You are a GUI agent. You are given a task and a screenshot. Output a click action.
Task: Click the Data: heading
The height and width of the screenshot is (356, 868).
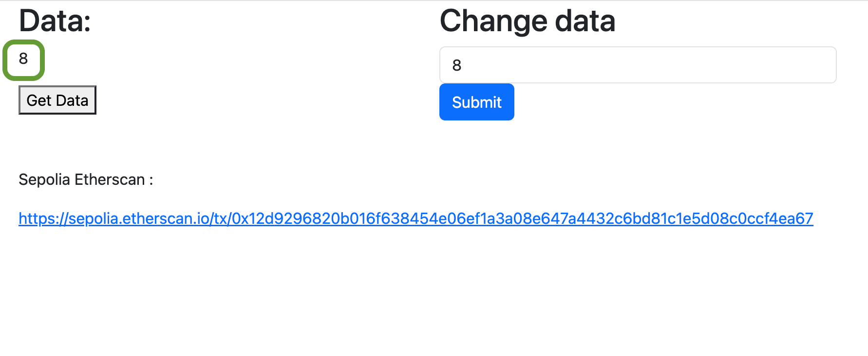coord(54,20)
